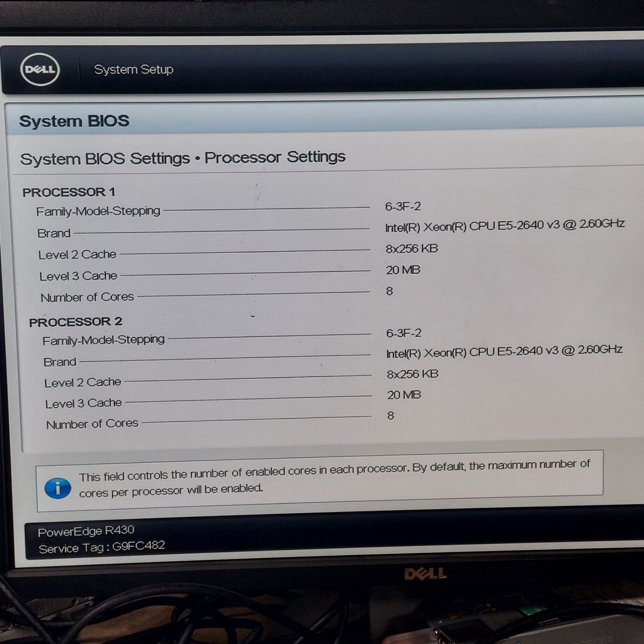This screenshot has width=644, height=644.
Task: Select the PROCESSOR 1 section heading
Action: [69, 192]
